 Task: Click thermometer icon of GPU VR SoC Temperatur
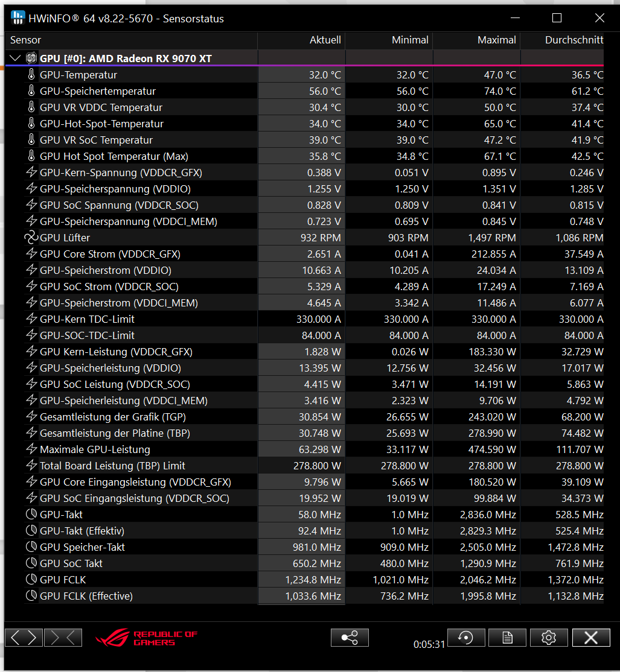(31, 140)
